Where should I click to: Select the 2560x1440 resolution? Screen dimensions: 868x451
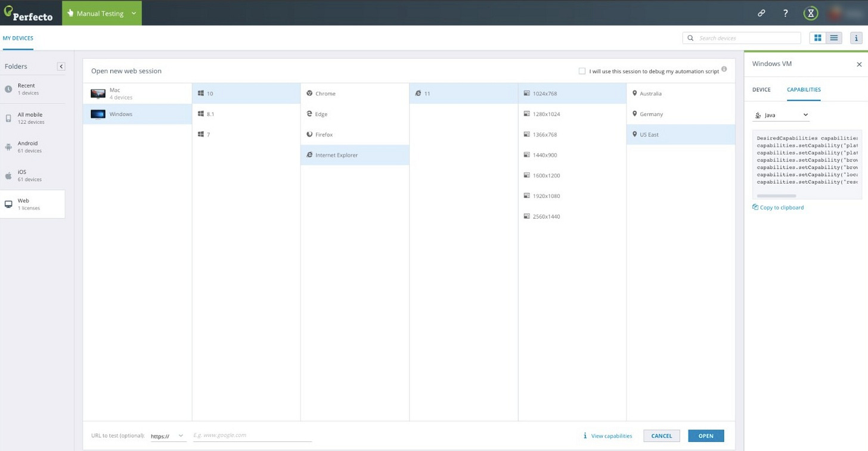[572, 216]
